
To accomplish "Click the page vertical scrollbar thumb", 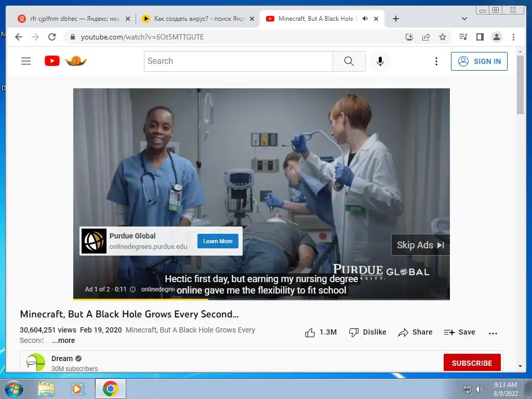I will [x=520, y=85].
